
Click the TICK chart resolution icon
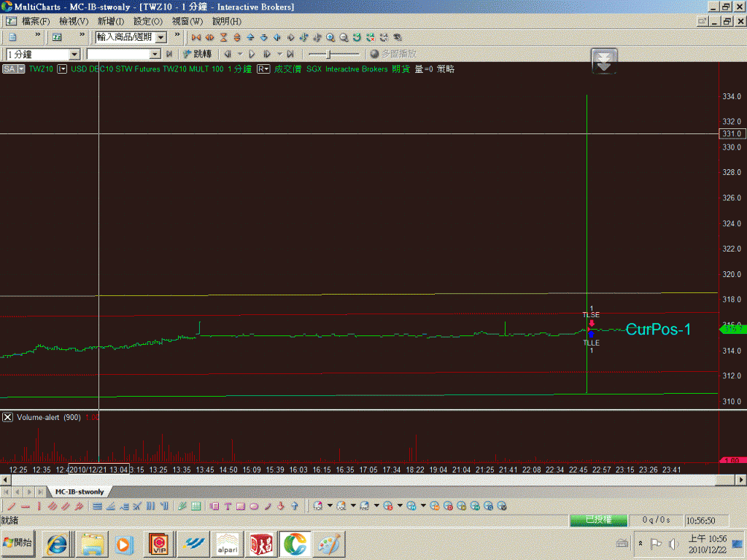point(318,506)
